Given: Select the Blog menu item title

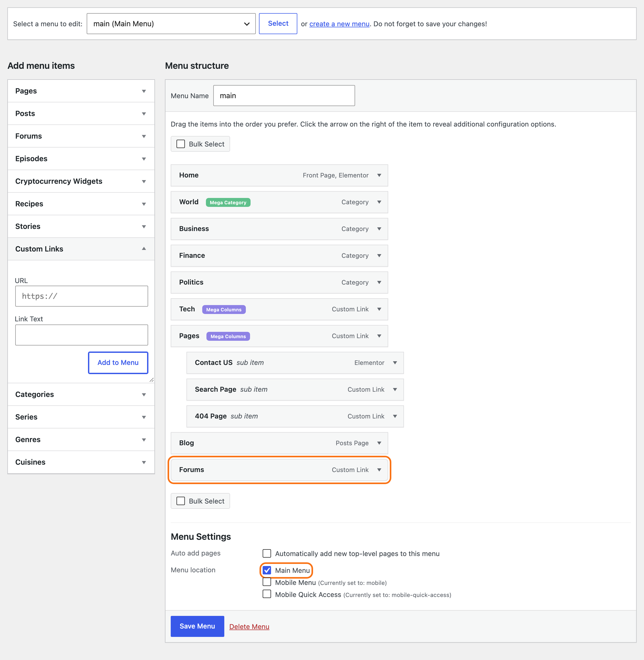Looking at the screenshot, I should tap(187, 443).
